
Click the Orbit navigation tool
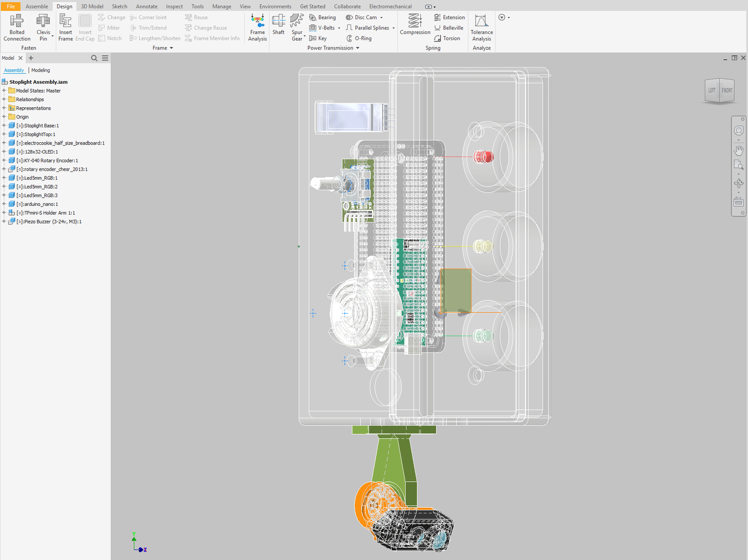739,183
